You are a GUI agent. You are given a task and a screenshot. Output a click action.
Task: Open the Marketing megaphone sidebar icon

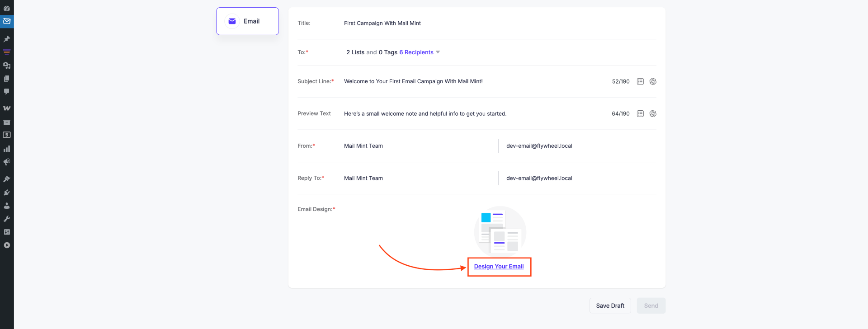point(7,162)
